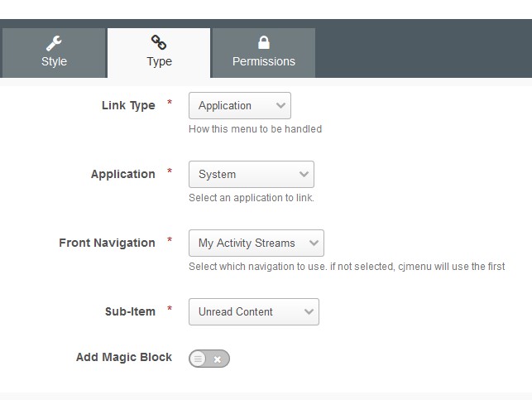Click the padlock icon on Permissions tab
The width and height of the screenshot is (532, 400).
tap(264, 43)
